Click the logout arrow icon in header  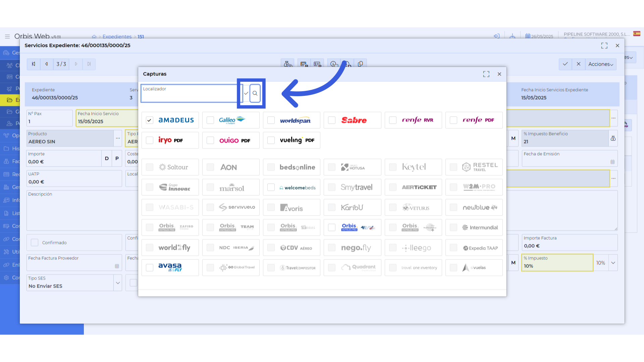(497, 36)
